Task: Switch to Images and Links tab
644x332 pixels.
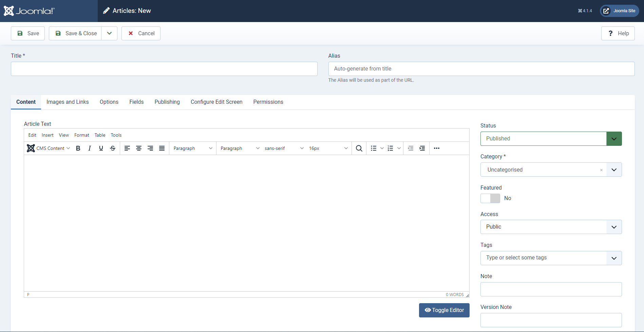Action: point(68,102)
